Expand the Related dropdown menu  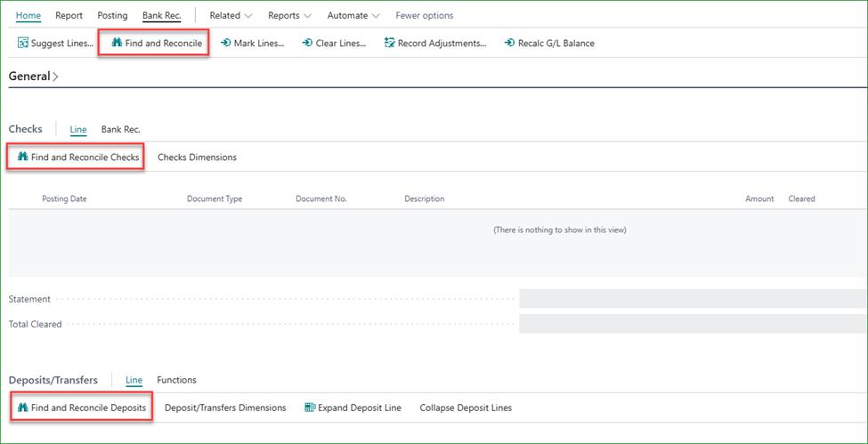231,15
